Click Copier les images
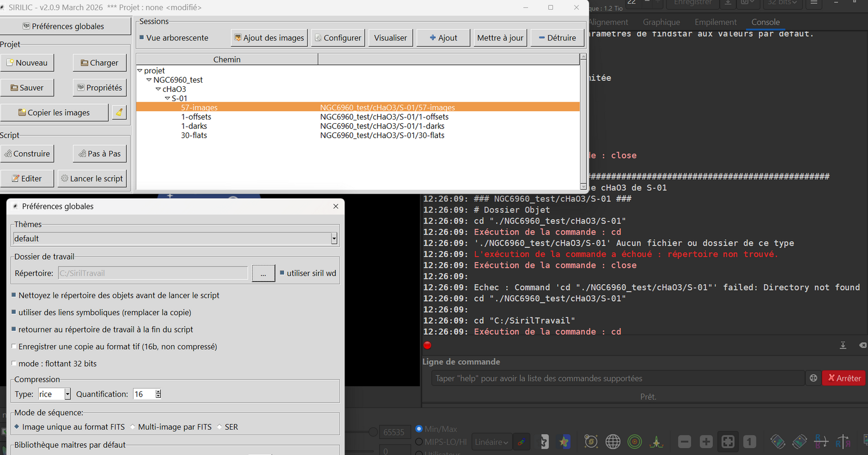The width and height of the screenshot is (868, 455). [54, 112]
